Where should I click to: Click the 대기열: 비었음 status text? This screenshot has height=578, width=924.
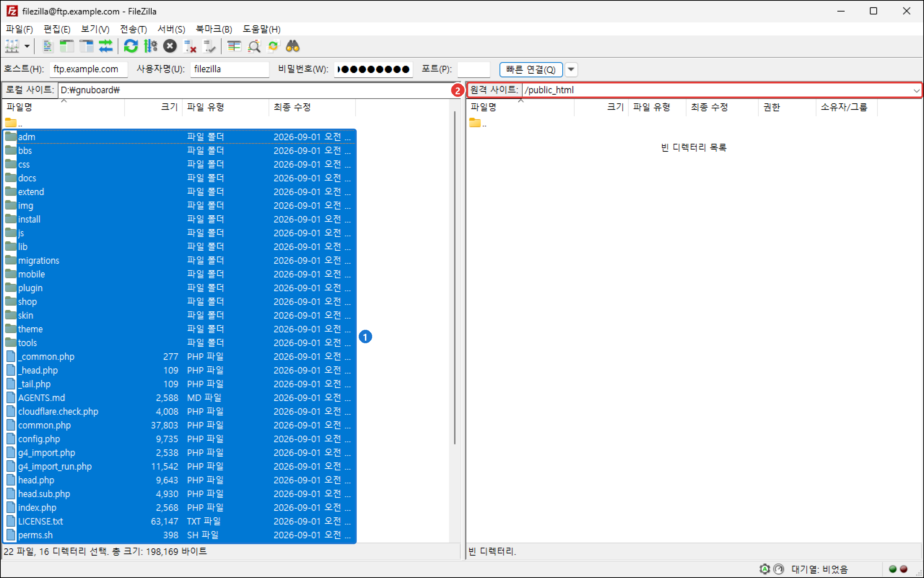coord(819,569)
